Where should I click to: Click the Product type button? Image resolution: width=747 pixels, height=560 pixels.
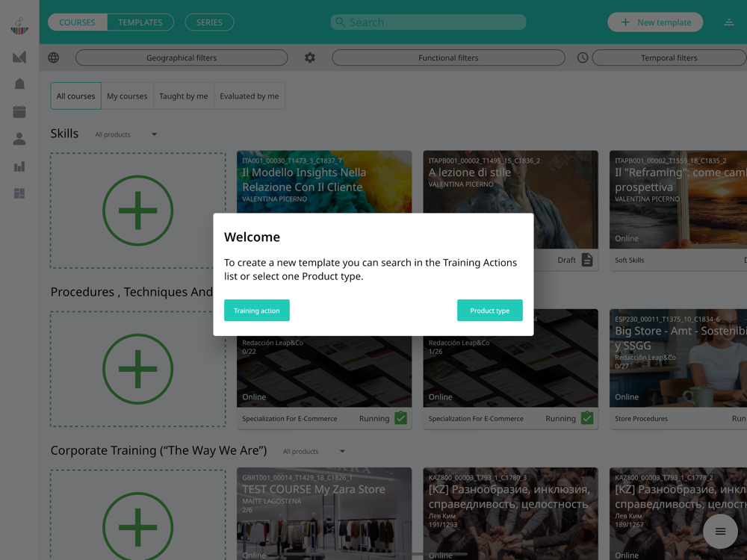pyautogui.click(x=490, y=311)
